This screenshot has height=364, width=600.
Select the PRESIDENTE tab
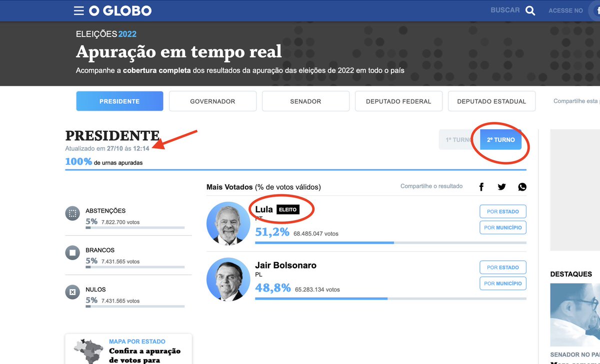click(119, 101)
